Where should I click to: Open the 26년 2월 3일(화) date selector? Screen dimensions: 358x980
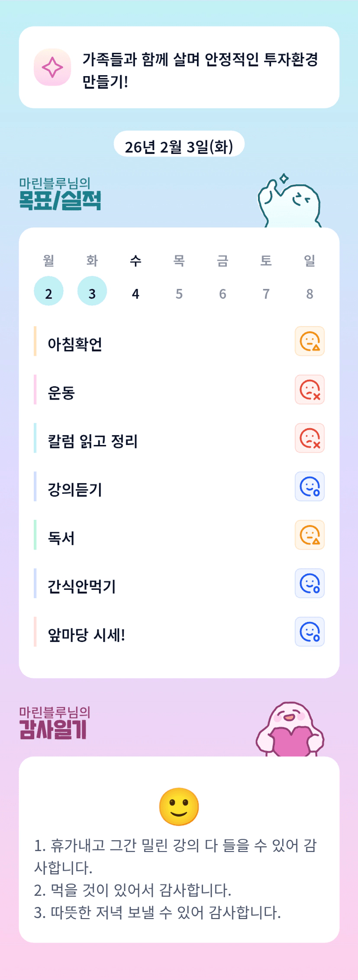pyautogui.click(x=179, y=146)
